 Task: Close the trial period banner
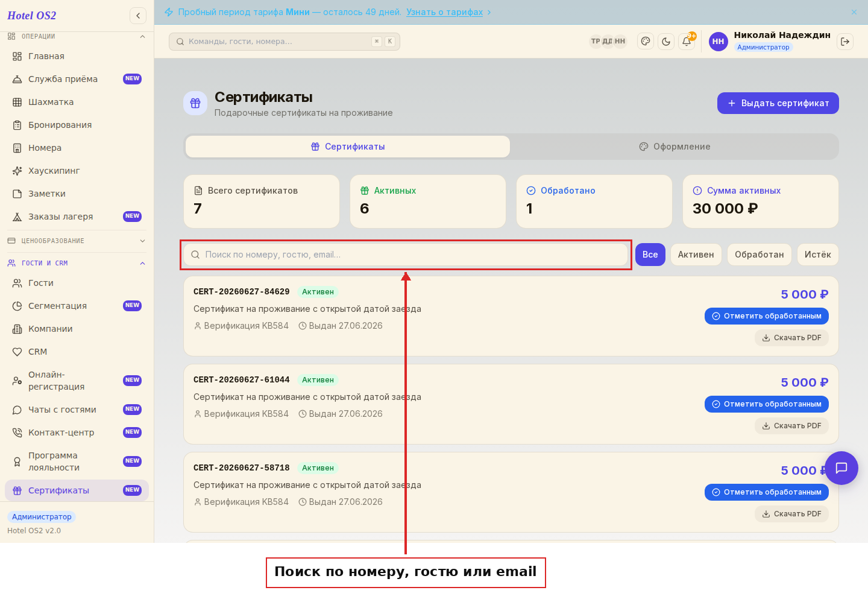coord(854,12)
